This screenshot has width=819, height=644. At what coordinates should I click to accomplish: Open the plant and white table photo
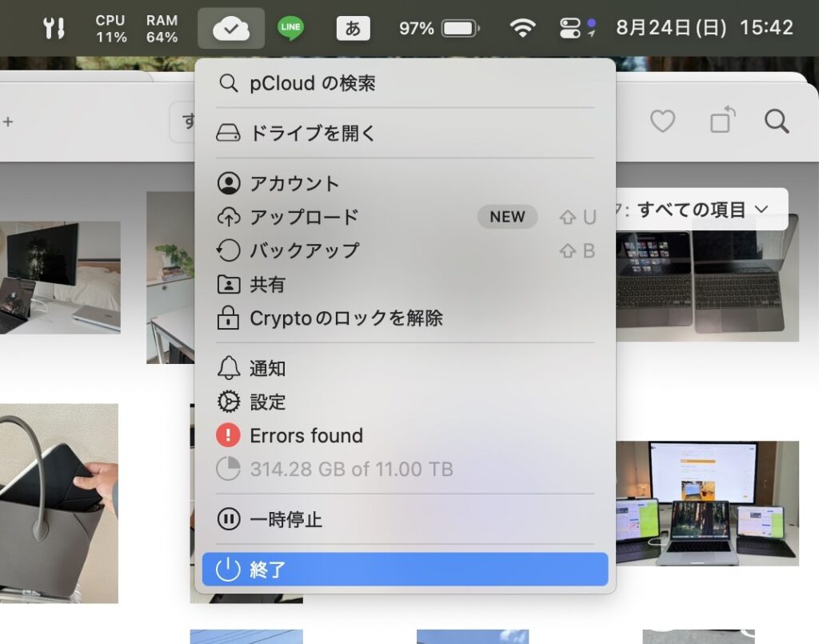171,278
